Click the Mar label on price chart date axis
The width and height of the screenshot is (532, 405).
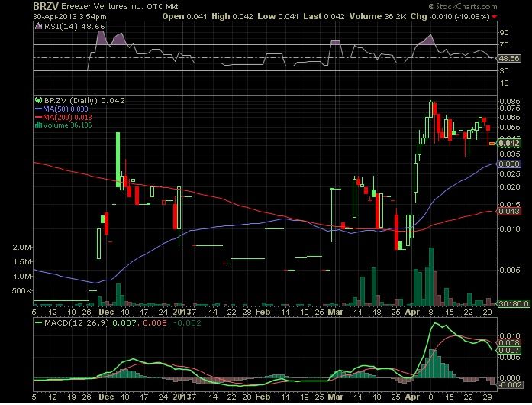coord(336,312)
